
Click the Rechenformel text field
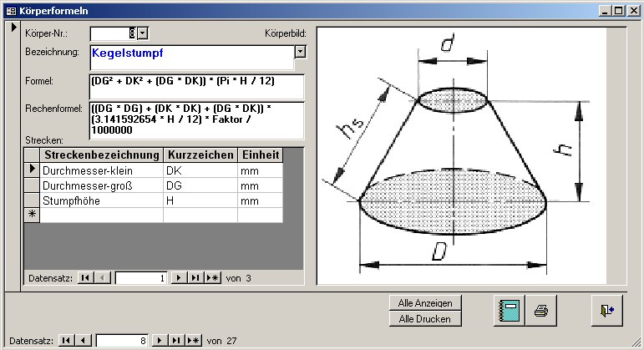[195, 120]
